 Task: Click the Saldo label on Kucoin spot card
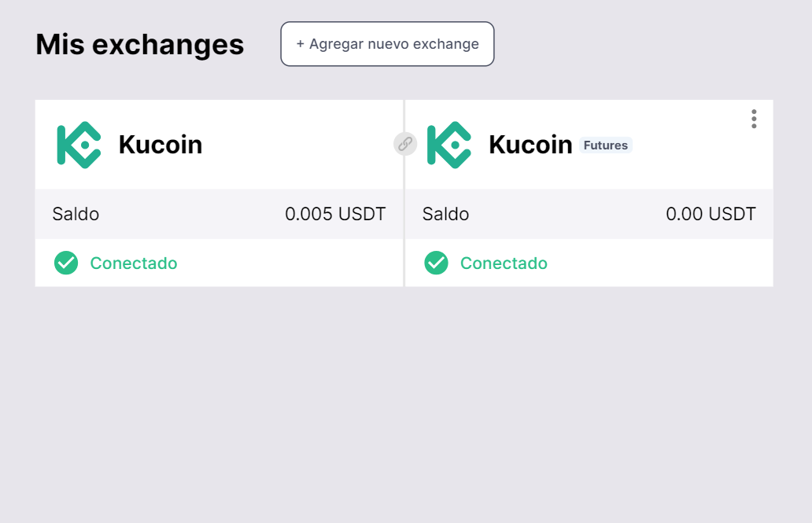click(x=76, y=214)
